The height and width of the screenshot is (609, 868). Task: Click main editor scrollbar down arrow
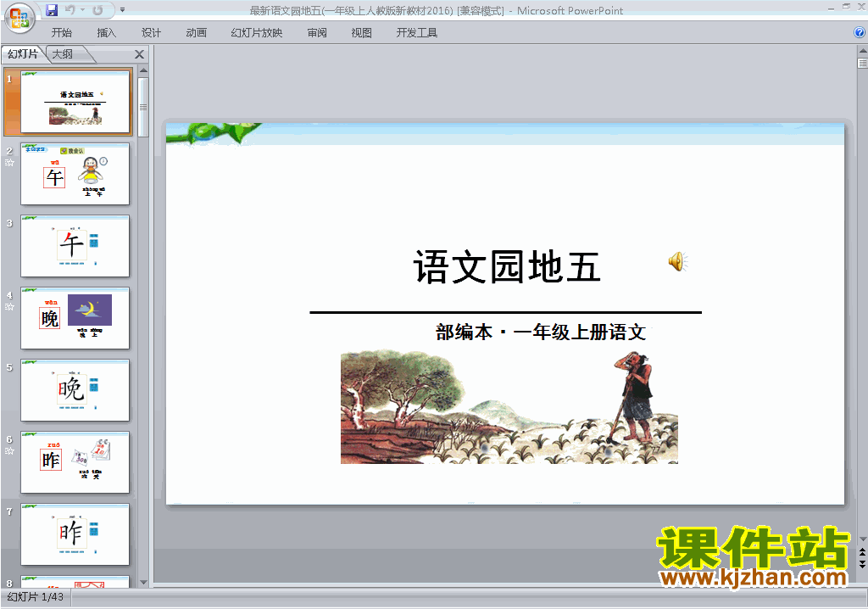(862, 539)
